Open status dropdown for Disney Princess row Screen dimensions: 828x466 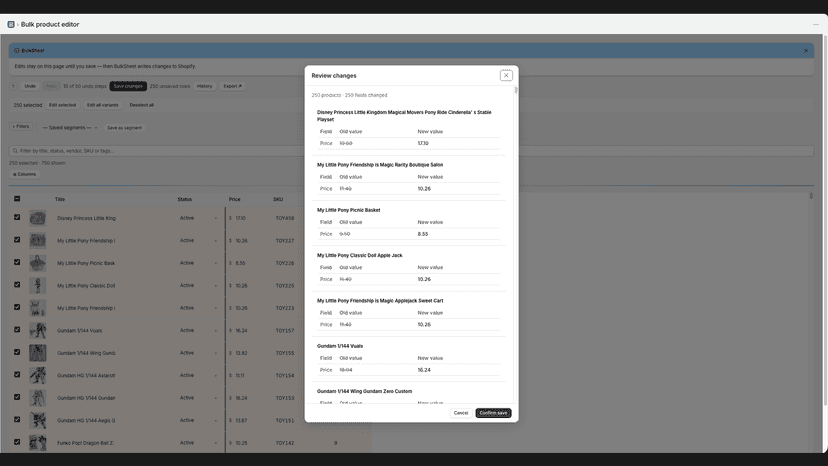tap(198, 218)
